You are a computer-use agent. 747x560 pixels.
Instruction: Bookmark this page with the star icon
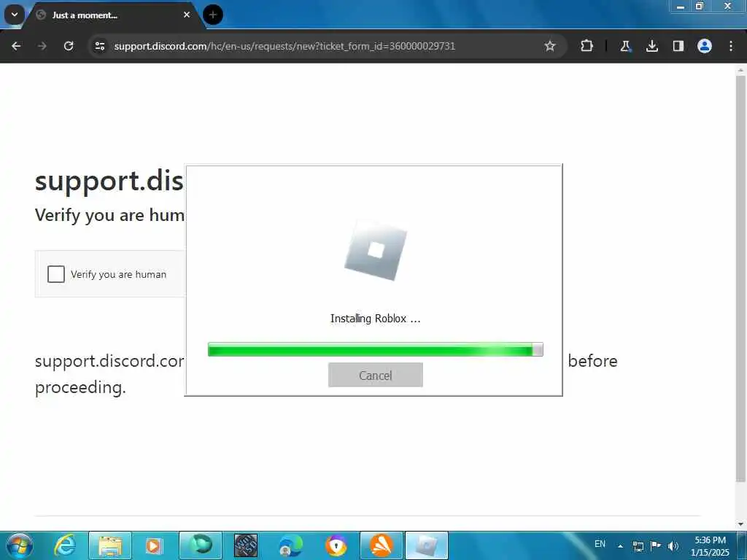pyautogui.click(x=550, y=46)
